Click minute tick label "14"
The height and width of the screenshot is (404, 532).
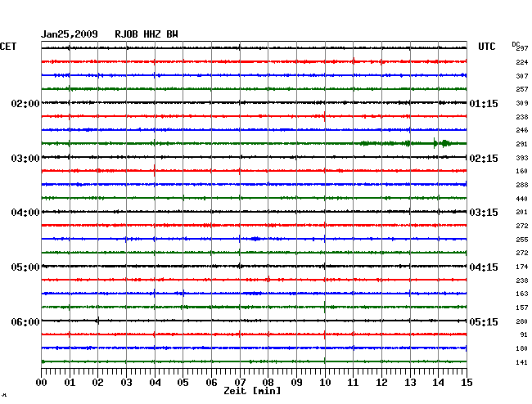(439, 383)
